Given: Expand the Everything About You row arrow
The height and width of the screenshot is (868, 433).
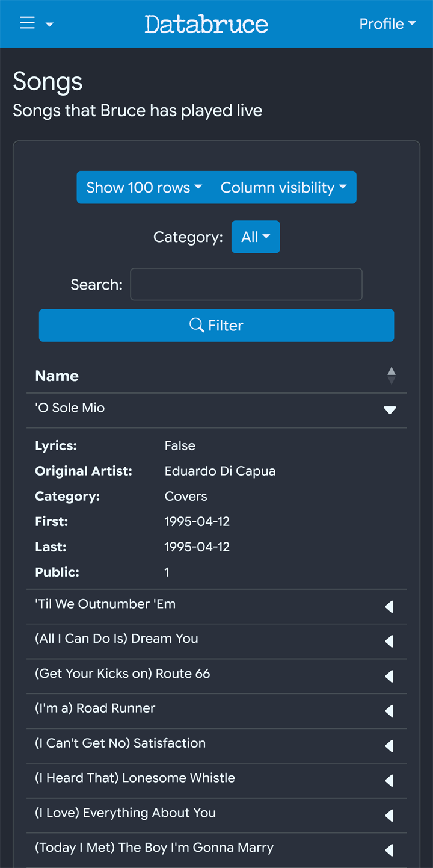Looking at the screenshot, I should point(390,816).
